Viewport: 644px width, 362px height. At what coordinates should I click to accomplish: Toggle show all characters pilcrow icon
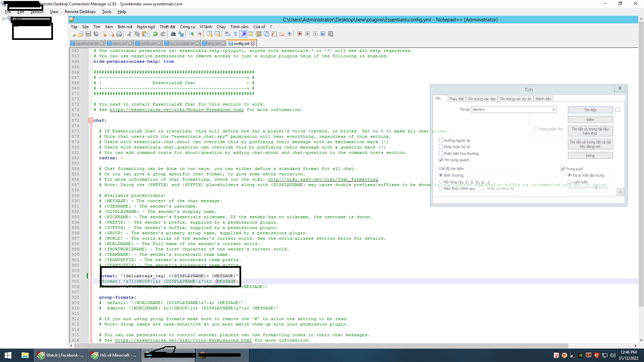[x=235, y=34]
